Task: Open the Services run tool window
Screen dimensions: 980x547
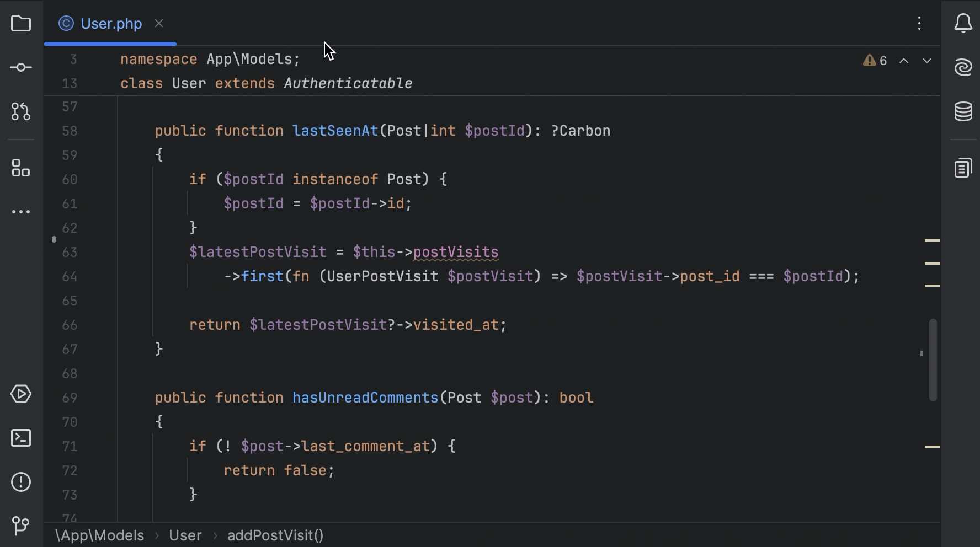Action: 21,394
